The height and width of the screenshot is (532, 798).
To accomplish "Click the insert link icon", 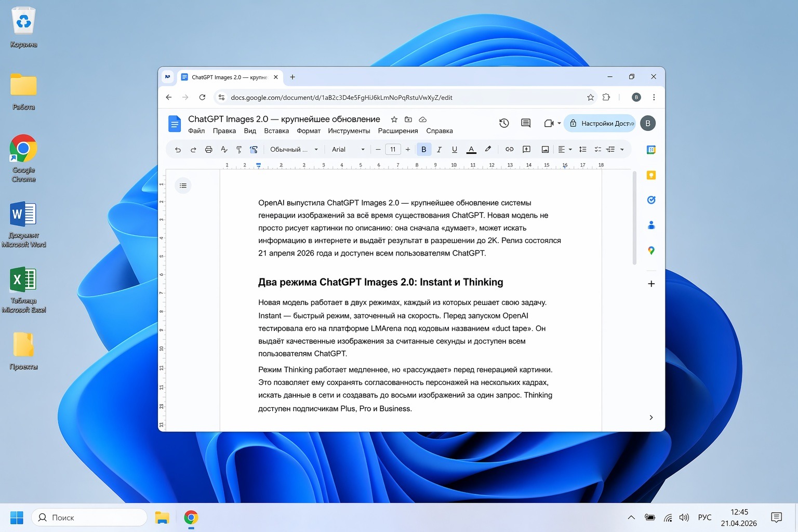I will tap(509, 150).
